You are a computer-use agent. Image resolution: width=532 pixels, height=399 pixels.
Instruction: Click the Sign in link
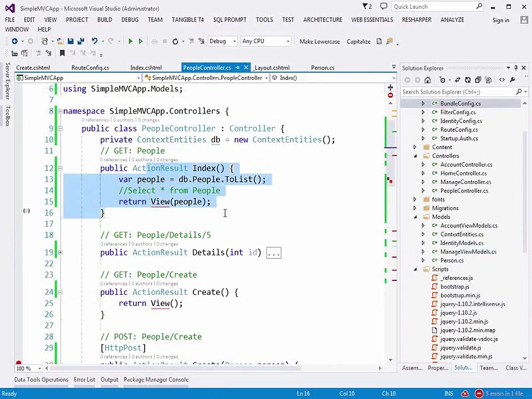point(501,21)
